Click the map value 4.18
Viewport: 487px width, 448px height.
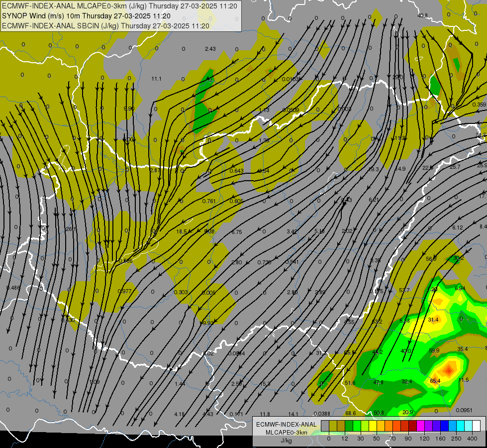click(180, 414)
